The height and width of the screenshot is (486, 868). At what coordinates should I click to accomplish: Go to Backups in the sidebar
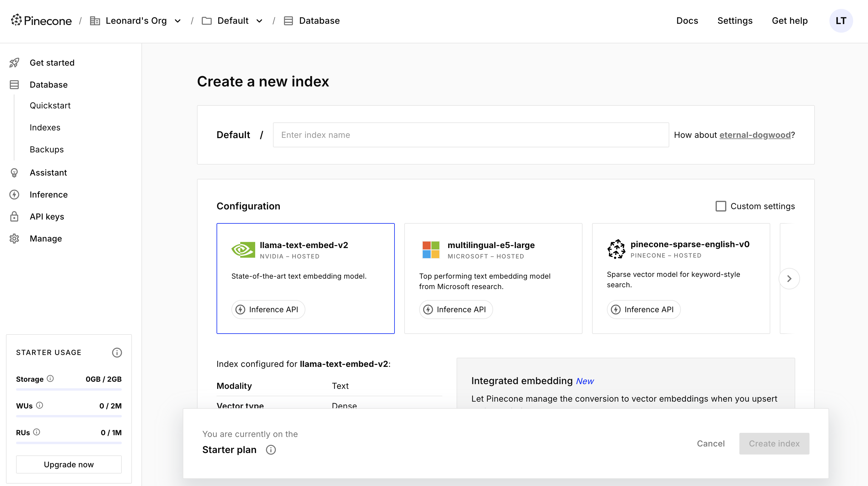[47, 149]
